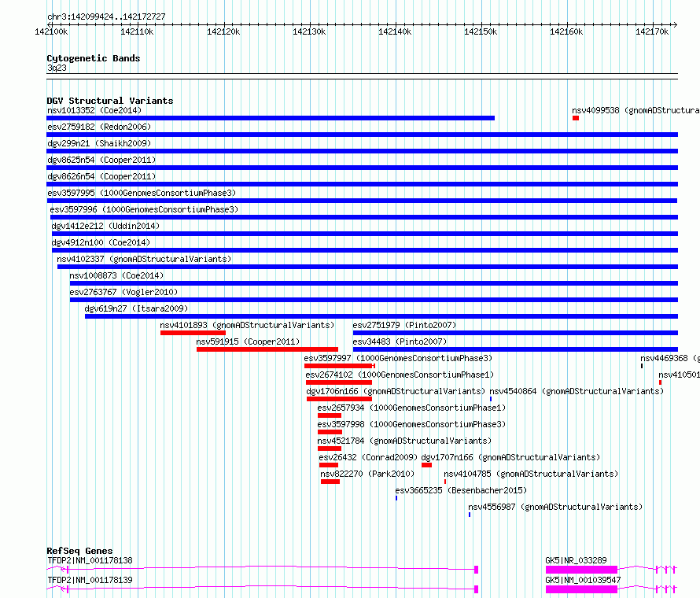Open esv3597998 1000Genomes Phase3 label
The height and width of the screenshot is (598, 700).
coord(411,424)
